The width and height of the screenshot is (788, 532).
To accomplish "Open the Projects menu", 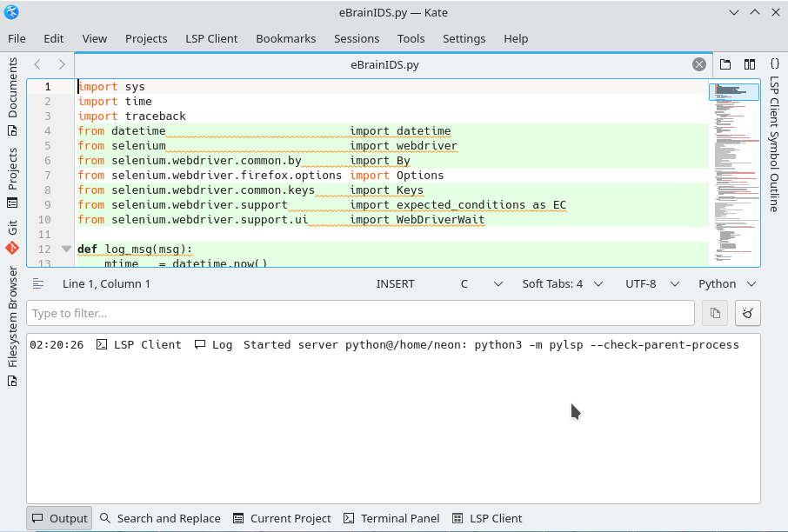I will tap(146, 38).
